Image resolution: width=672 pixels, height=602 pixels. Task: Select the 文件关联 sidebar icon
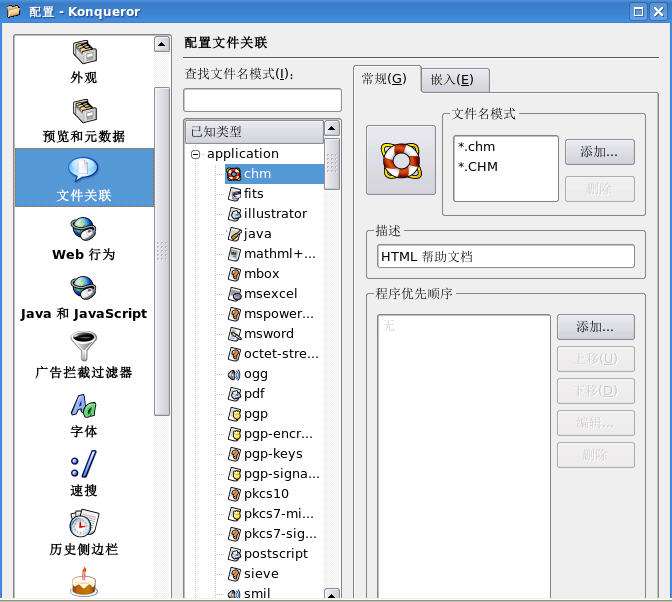(84, 169)
